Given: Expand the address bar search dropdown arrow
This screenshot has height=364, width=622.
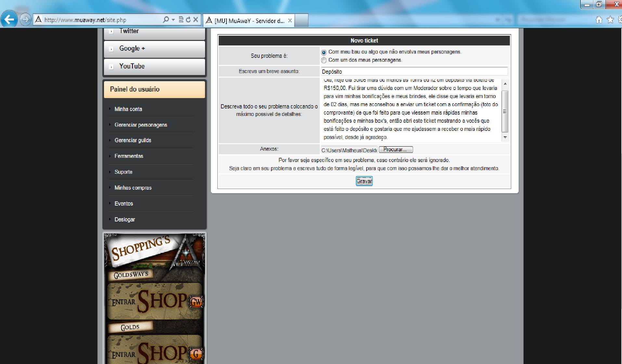Looking at the screenshot, I should (x=173, y=20).
